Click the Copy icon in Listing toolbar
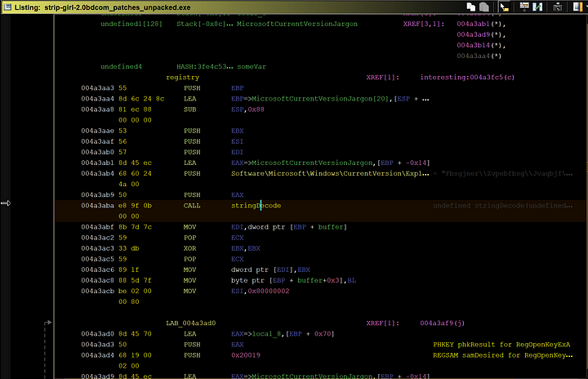588x379 pixels. coord(470,7)
